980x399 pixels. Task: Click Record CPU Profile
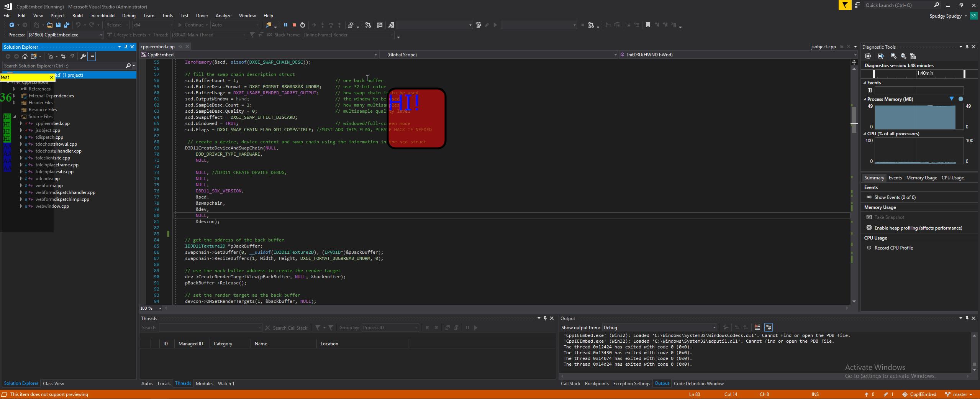point(893,248)
